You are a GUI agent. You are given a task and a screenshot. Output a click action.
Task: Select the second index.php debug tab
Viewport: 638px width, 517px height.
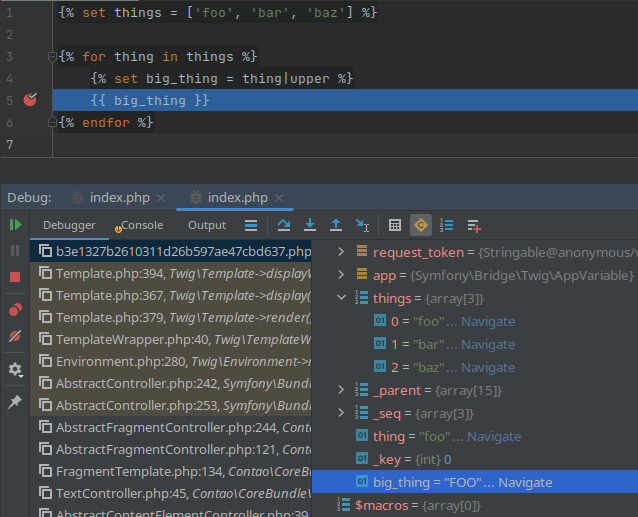(x=238, y=198)
